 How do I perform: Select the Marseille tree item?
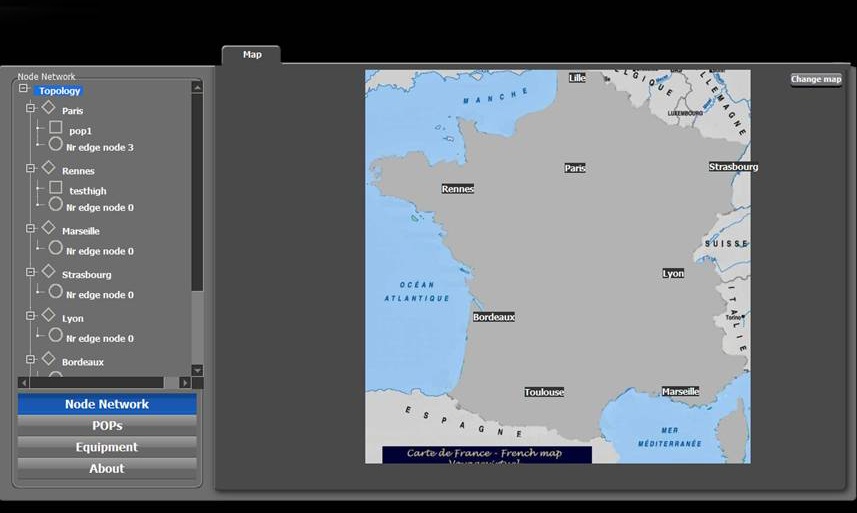[x=80, y=231]
